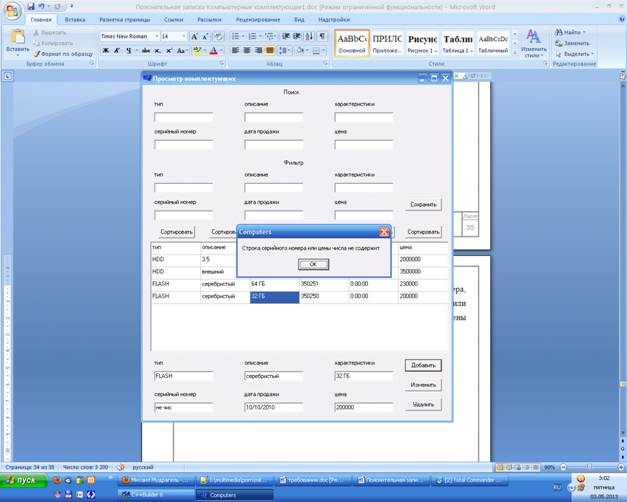Click the Word Help question icon
This screenshot has width=627, height=502.
[618, 19]
